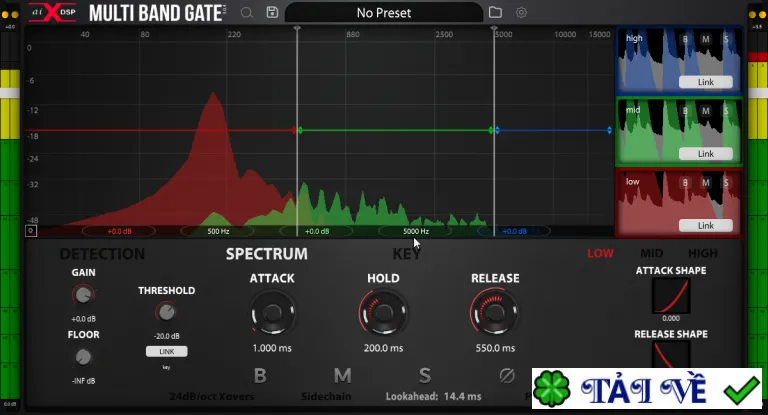Click the 5000 Hz crossover frequency field
The height and width of the screenshot is (415, 768).
click(416, 231)
